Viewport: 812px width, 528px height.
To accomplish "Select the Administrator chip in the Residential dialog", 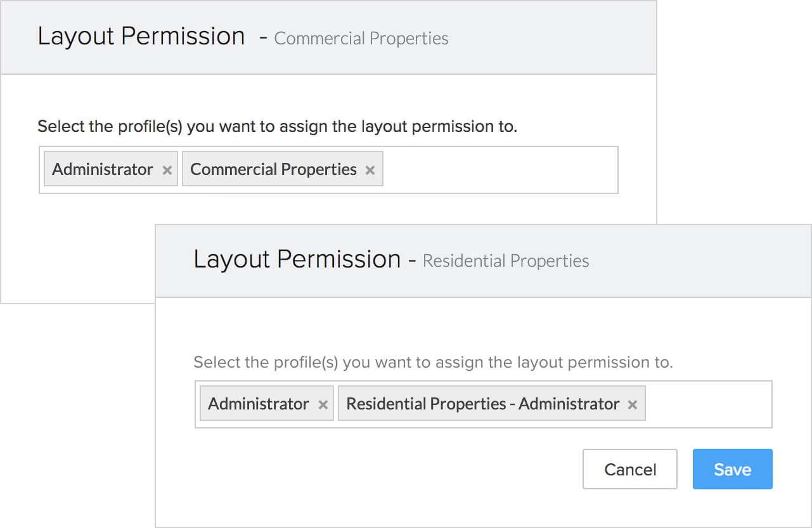I will point(257,403).
